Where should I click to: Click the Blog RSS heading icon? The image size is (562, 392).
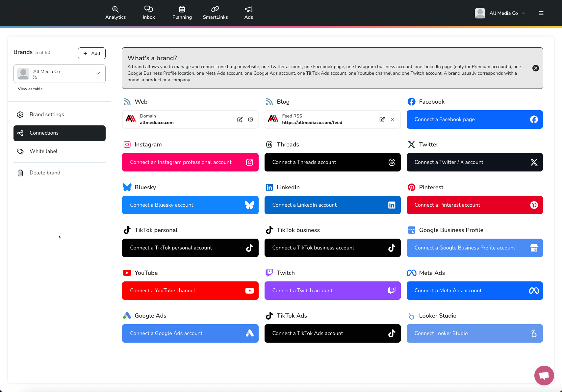tap(269, 102)
